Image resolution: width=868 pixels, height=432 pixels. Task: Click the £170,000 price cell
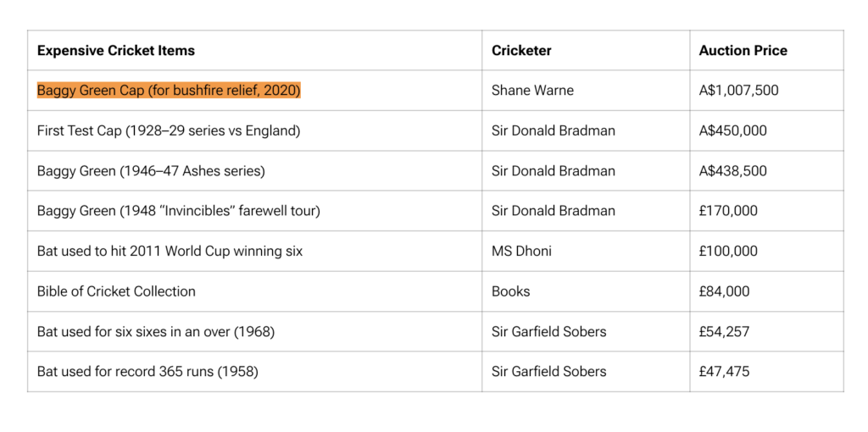728,211
